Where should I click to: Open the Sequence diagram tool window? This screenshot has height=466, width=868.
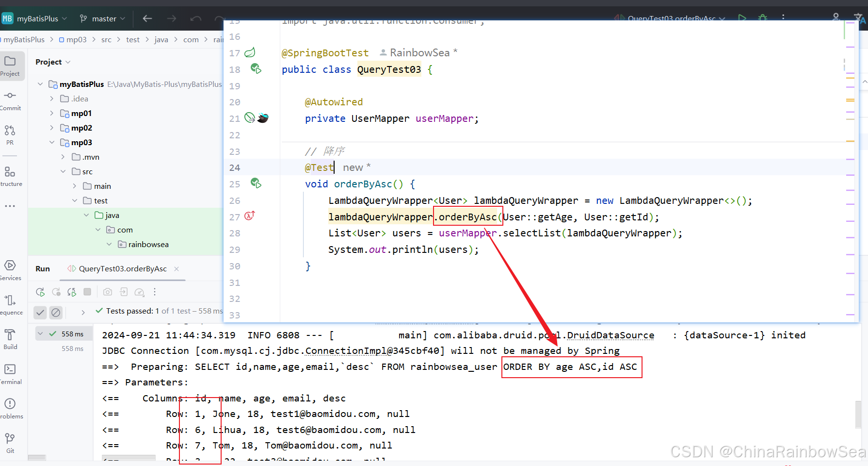[10, 305]
